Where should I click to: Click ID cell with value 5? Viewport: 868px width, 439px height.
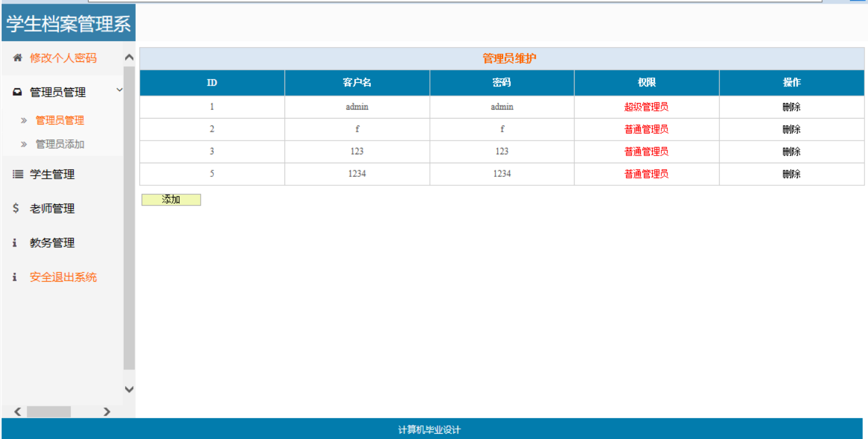coord(212,174)
